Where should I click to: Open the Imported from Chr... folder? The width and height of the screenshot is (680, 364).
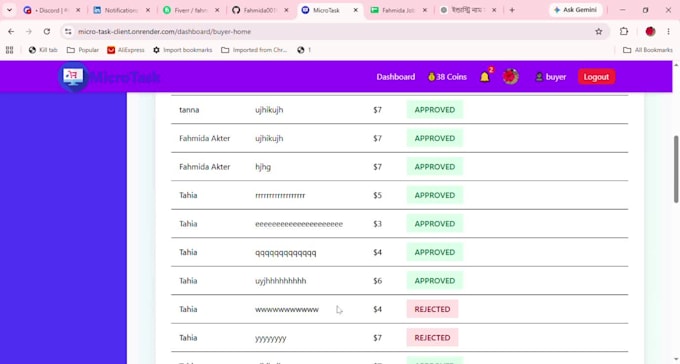(x=255, y=50)
